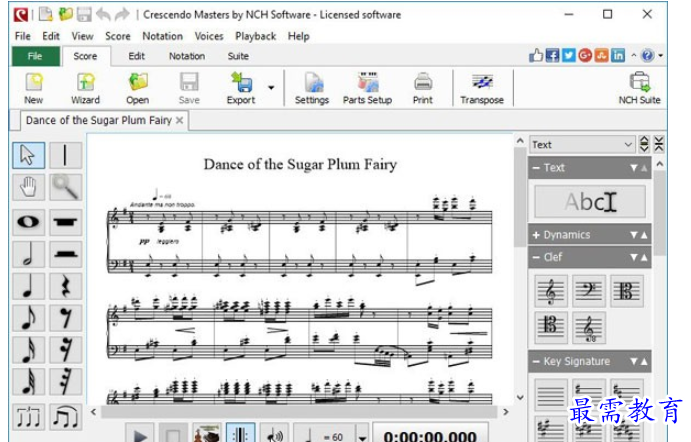This screenshot has width=691, height=442.
Task: Open the instruments button
Action: point(207,435)
